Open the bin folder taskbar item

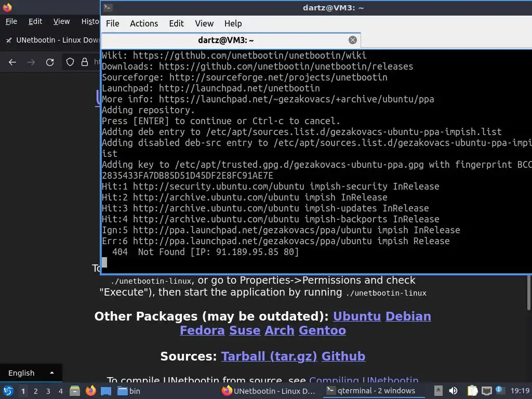point(129,391)
